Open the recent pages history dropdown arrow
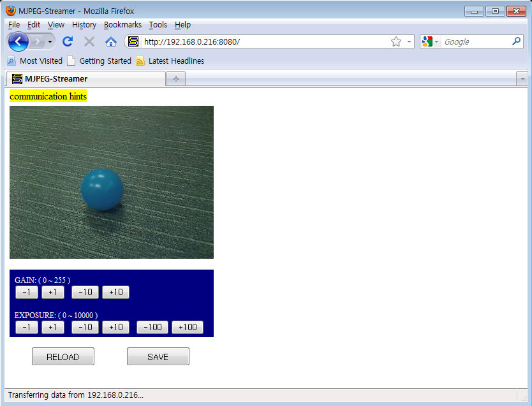 [50, 42]
